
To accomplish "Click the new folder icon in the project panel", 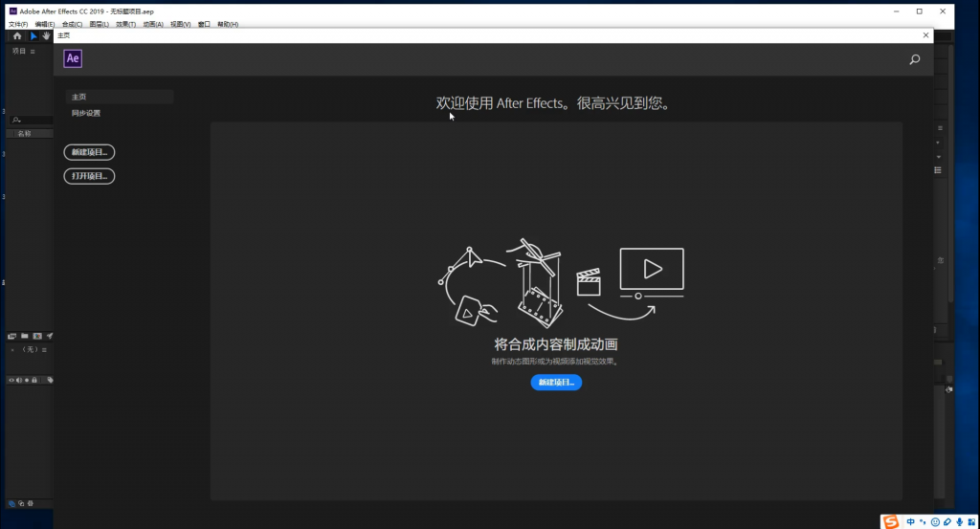I will [24, 336].
